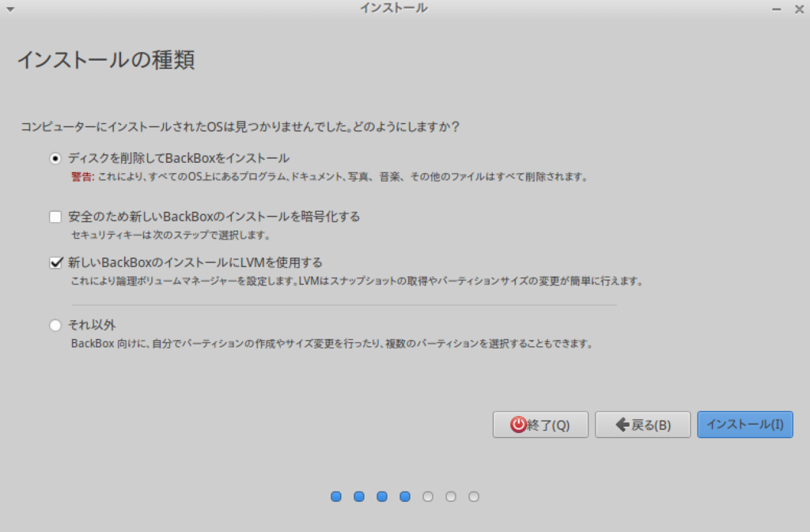Click the 'インストールの種類' heading
The width and height of the screenshot is (810, 532).
pyautogui.click(x=107, y=60)
